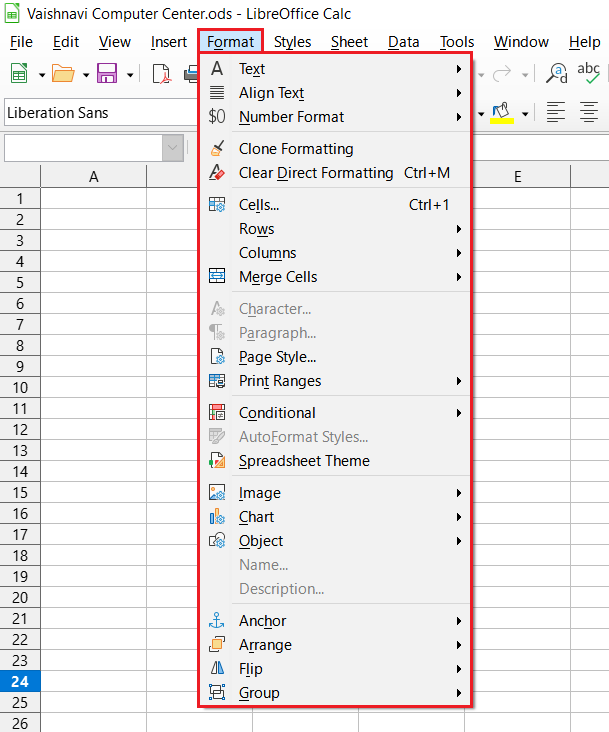
Task: Select row 10 header
Action: point(20,387)
